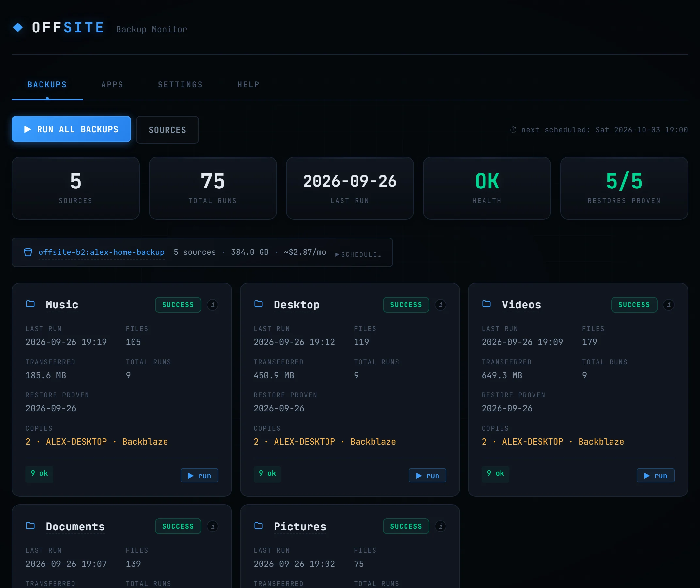Run the Videos backup
Screen dimensions: 700x588
(x=655, y=476)
